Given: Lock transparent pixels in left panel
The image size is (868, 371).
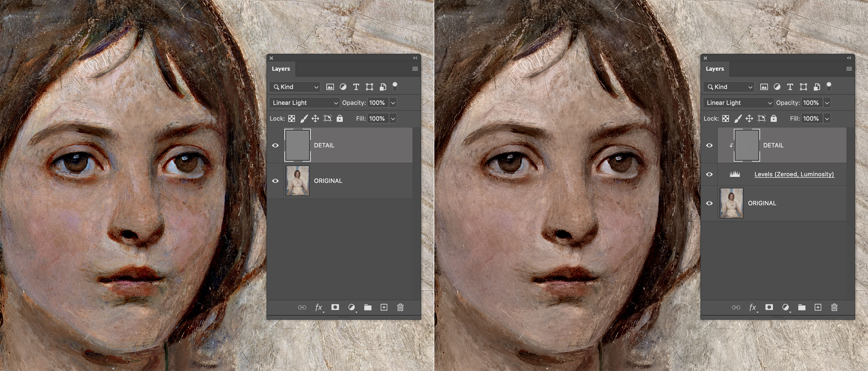Looking at the screenshot, I should point(291,119).
